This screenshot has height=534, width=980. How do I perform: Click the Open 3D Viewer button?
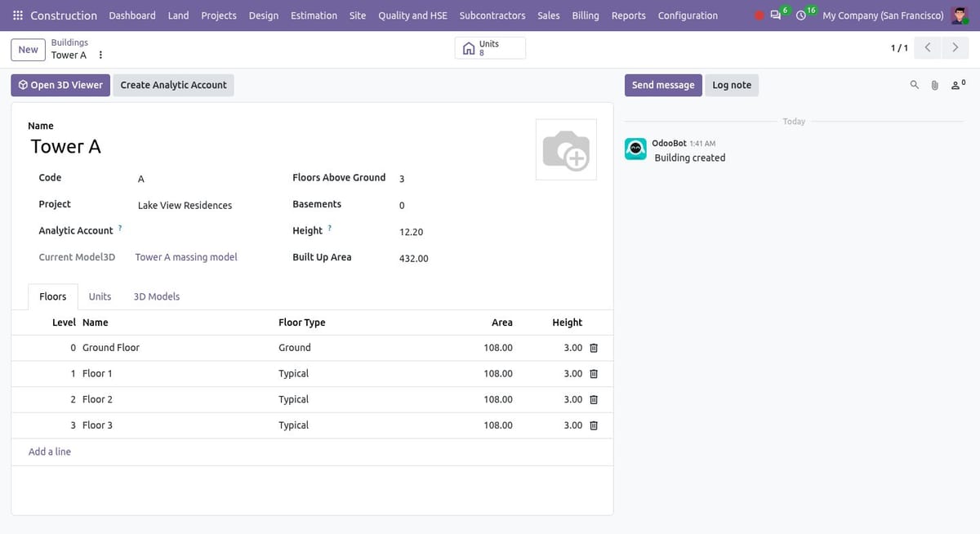[60, 85]
